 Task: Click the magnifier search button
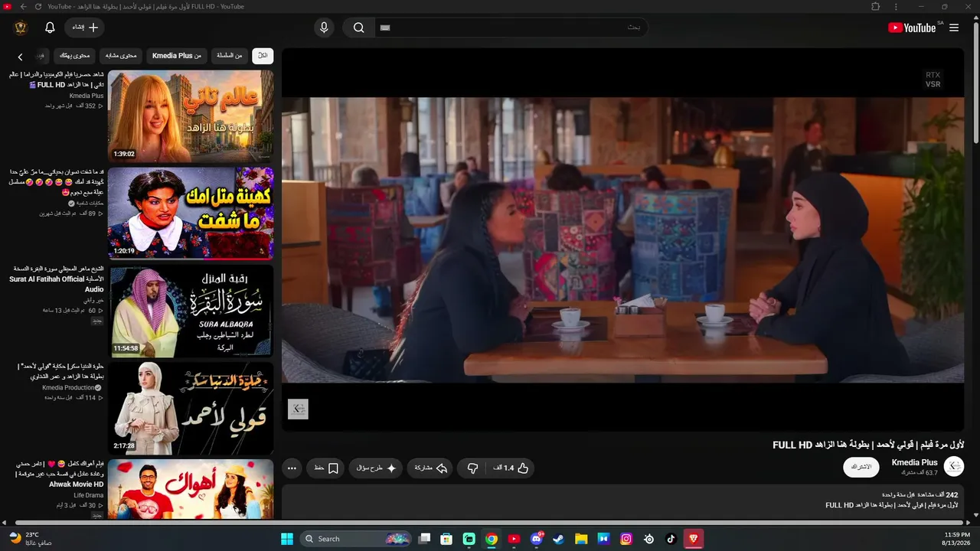[x=358, y=28]
